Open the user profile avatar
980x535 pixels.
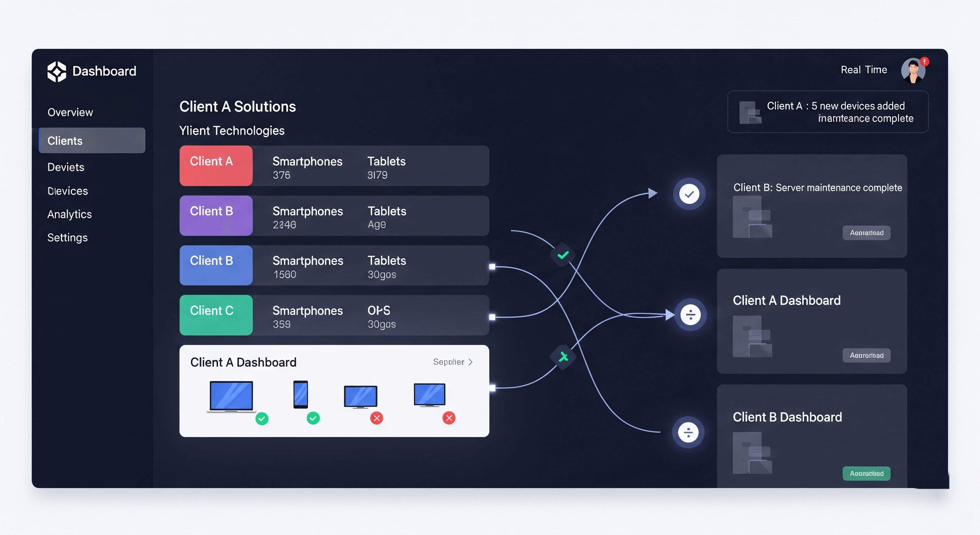coord(913,71)
